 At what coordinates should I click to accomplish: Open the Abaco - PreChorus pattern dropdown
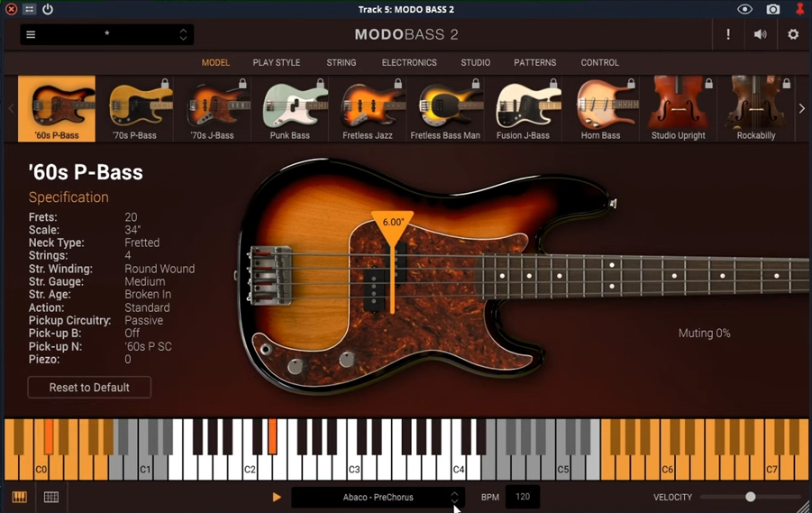(378, 497)
